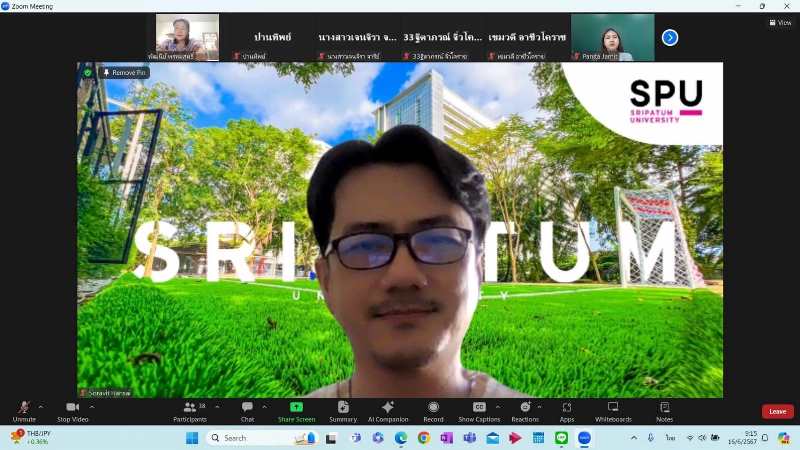Toggle Show Captions
The height and width of the screenshot is (450, 800).
(x=479, y=411)
